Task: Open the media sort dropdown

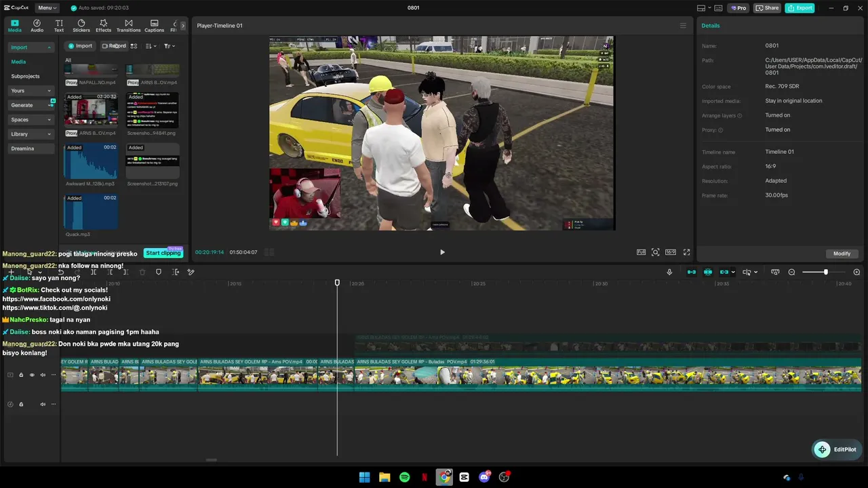Action: pyautogui.click(x=151, y=46)
